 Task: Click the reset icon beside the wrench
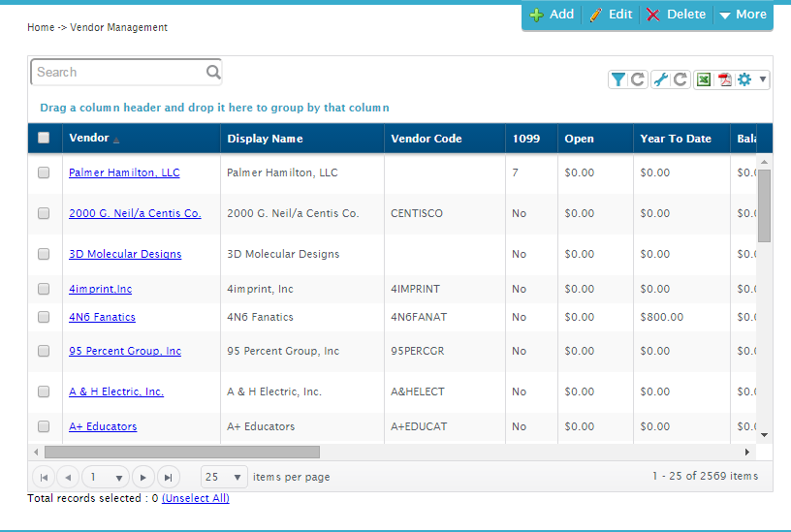coord(680,79)
